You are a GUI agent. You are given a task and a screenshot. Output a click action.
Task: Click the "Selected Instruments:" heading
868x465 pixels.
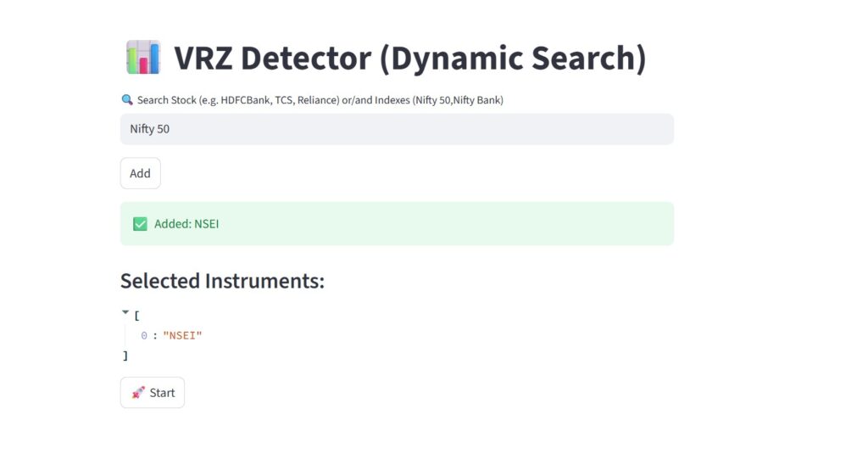(223, 281)
